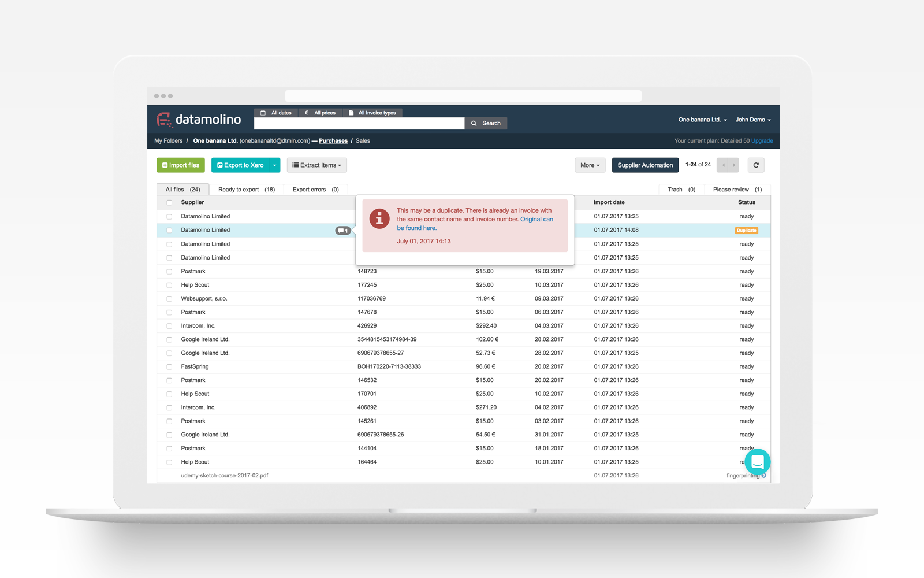
Task: Expand the Export to Xero caret
Action: (275, 165)
